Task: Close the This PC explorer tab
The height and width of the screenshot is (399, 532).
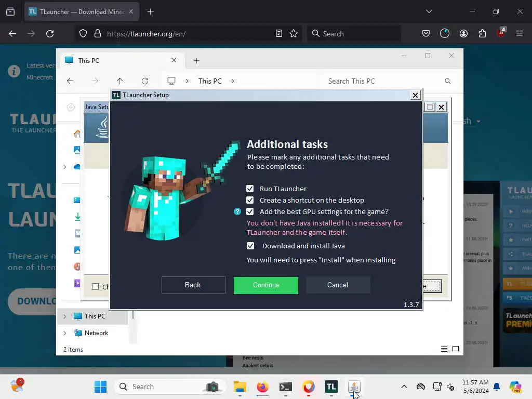Action: click(x=174, y=60)
